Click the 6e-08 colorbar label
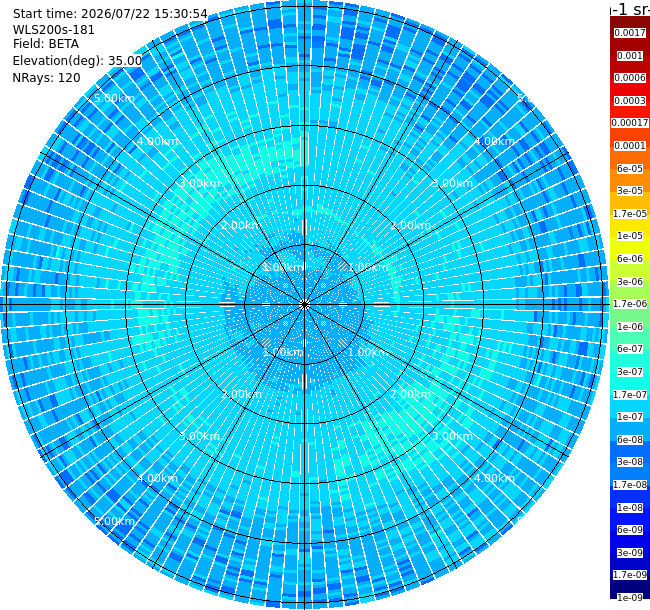Screen dimensions: 650x610 pyautogui.click(x=630, y=440)
